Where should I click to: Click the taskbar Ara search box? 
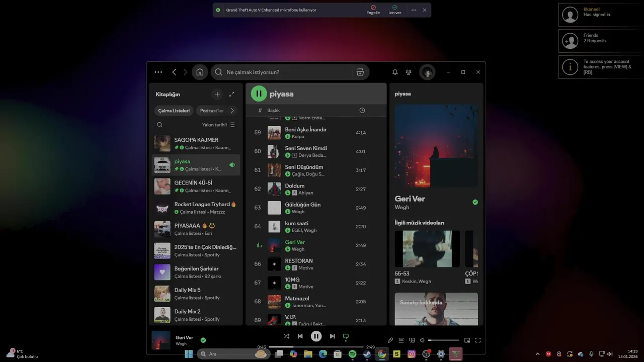[x=233, y=354]
